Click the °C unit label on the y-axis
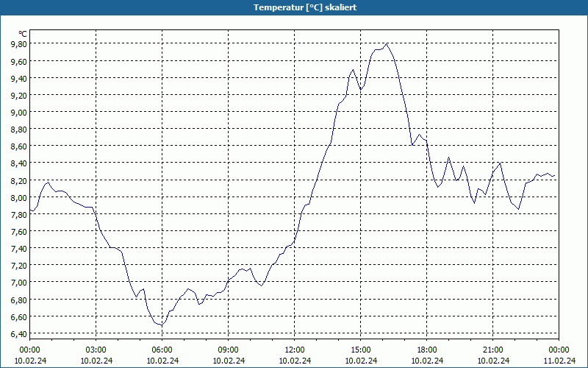 23,34
